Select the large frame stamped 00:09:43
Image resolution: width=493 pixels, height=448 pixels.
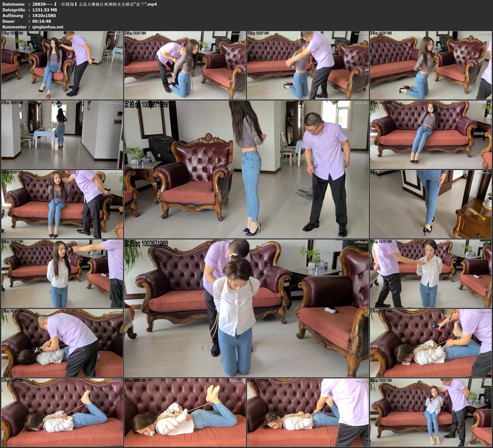pyautogui.click(x=247, y=308)
